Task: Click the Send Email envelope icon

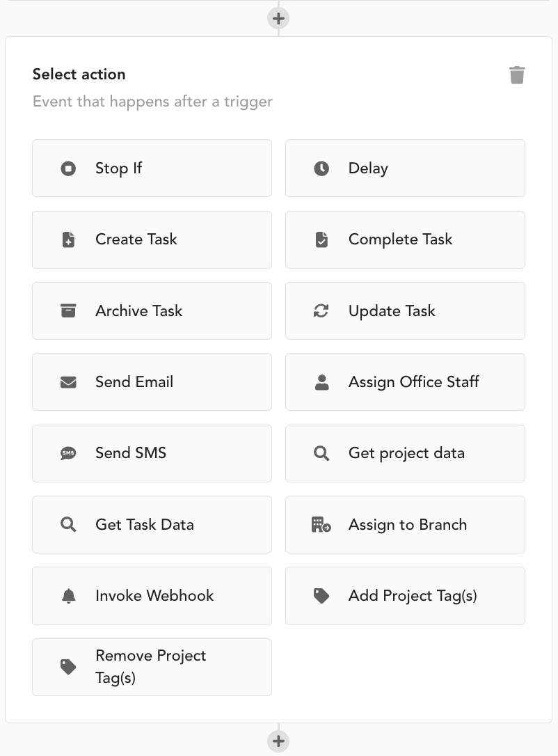Action: pos(68,381)
